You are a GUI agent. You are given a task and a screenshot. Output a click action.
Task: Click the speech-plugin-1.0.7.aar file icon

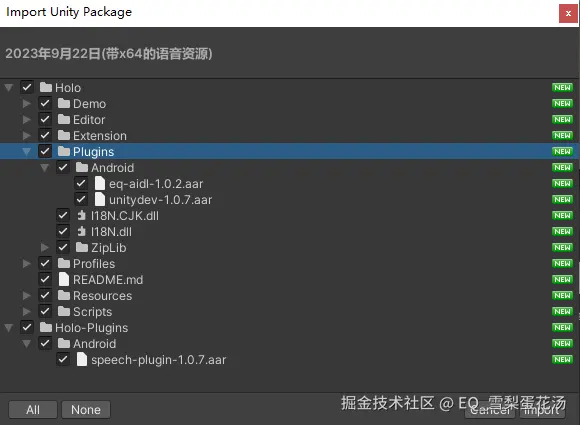tap(82, 359)
